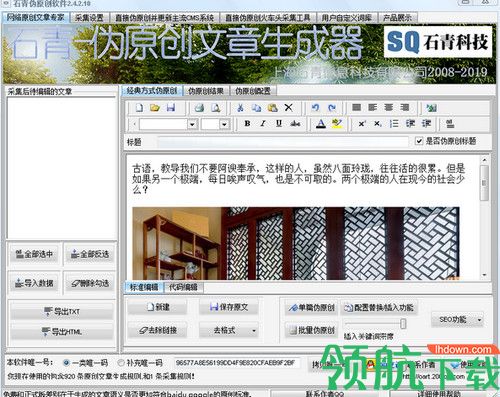Click the article editor vertical scrollbar
This screenshot has width=500, height=397.
[x=484, y=218]
